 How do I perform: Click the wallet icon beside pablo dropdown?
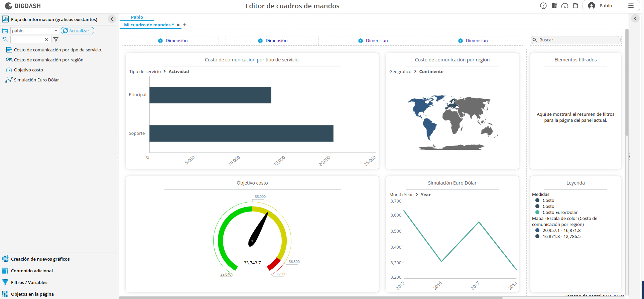pos(5,31)
